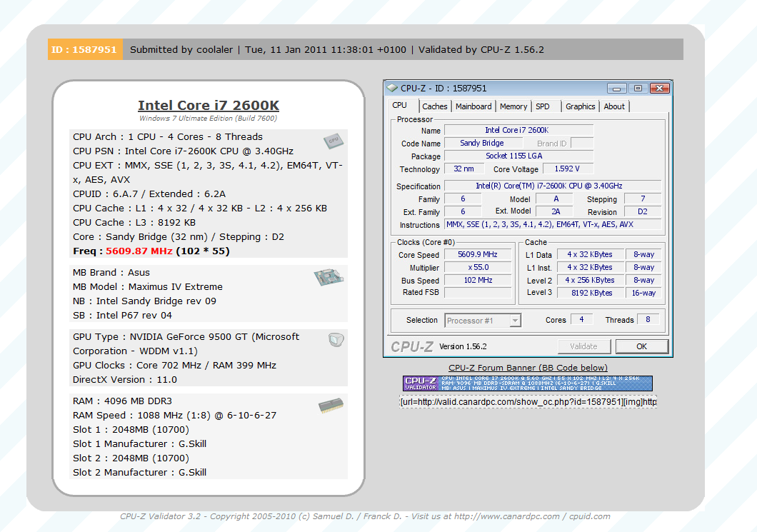Click the Ext. Model value 2A

click(555, 211)
